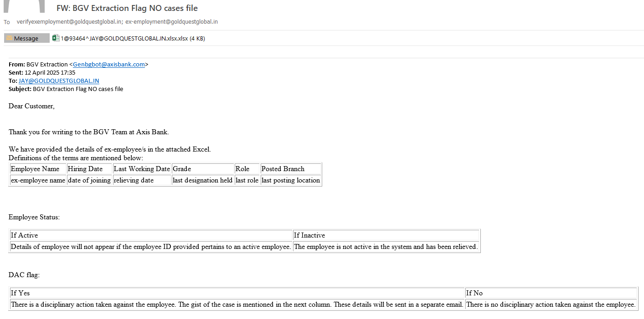Click the 'If Inactive' cell
644x319 pixels.
(386, 235)
